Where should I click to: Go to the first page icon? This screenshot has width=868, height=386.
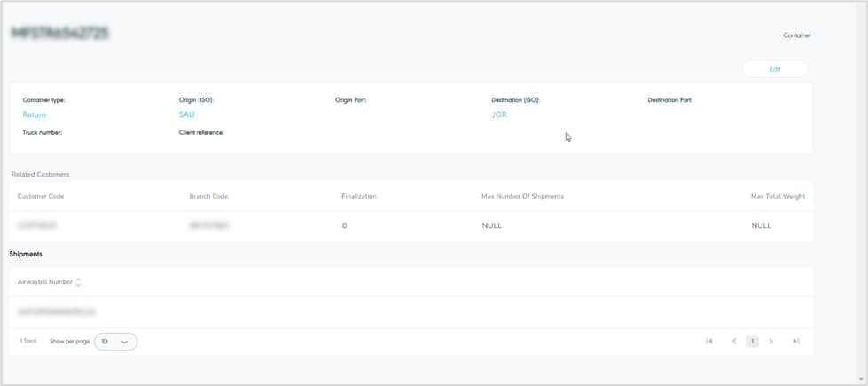(709, 342)
